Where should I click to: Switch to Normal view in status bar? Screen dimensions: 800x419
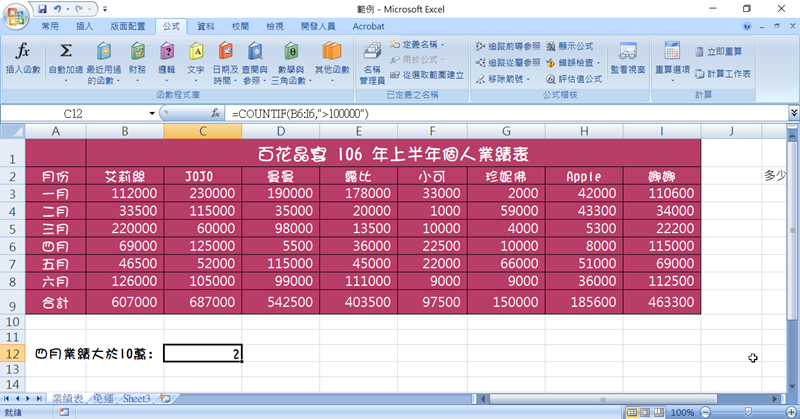click(632, 412)
